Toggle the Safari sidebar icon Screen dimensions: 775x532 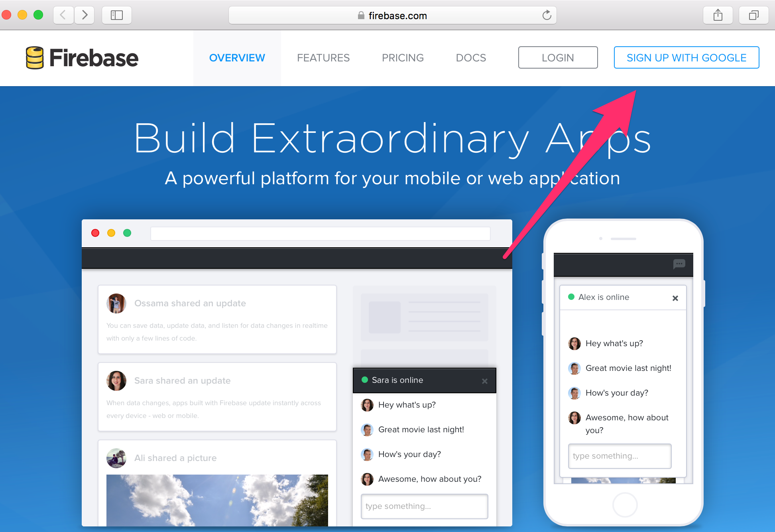pyautogui.click(x=116, y=16)
